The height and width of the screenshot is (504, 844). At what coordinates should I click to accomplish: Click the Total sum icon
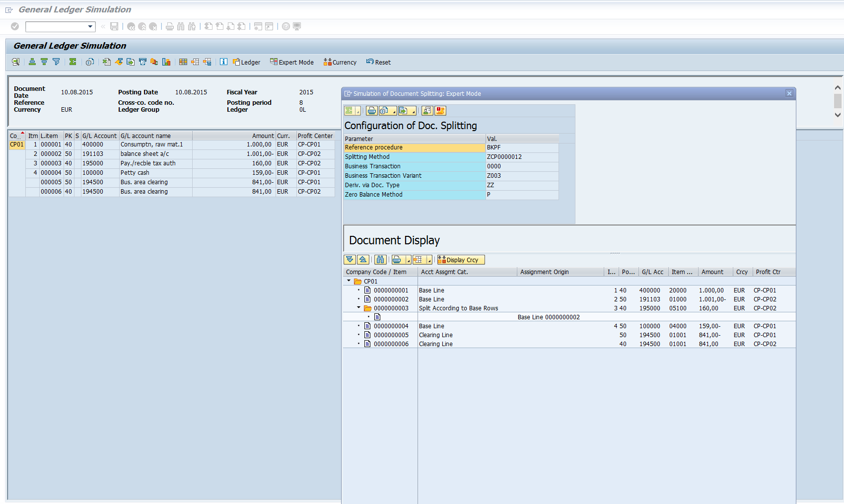click(x=72, y=62)
